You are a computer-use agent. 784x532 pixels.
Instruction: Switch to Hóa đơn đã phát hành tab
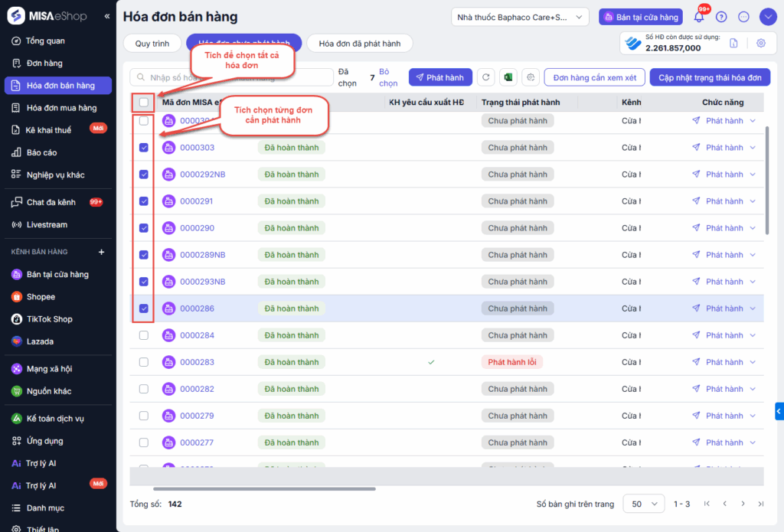tap(360, 44)
